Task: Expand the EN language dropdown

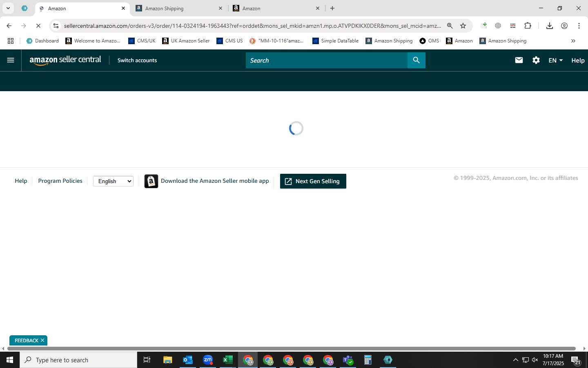Action: tap(556, 60)
